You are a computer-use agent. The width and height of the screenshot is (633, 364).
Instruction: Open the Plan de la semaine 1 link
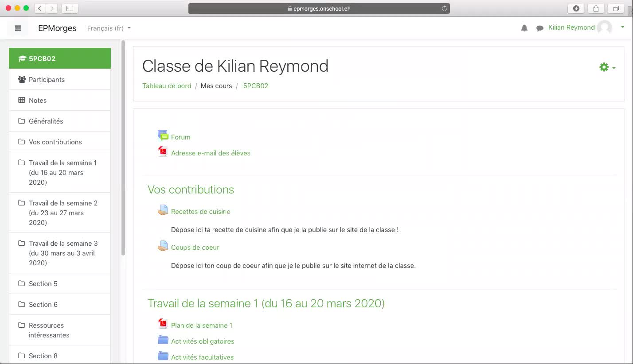201,325
